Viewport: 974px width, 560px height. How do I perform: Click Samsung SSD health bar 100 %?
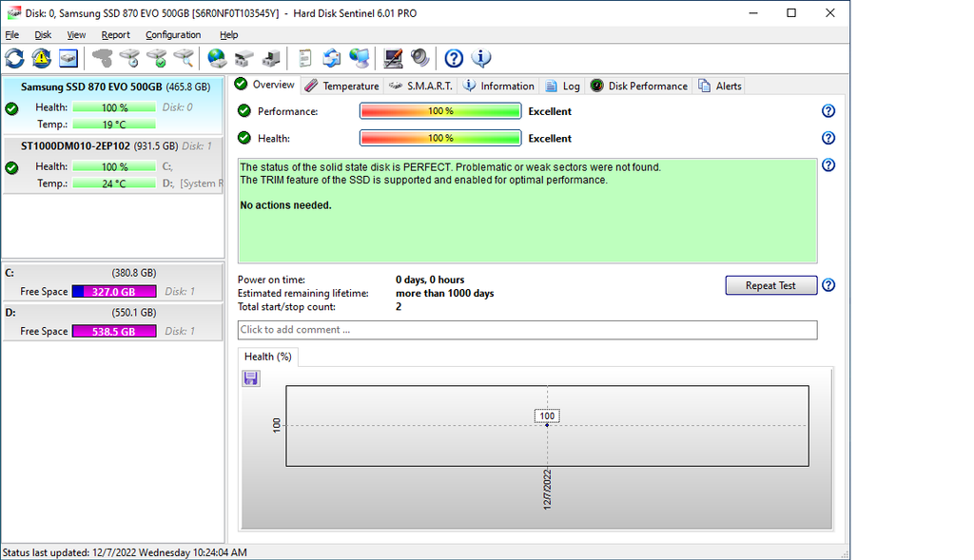[114, 107]
